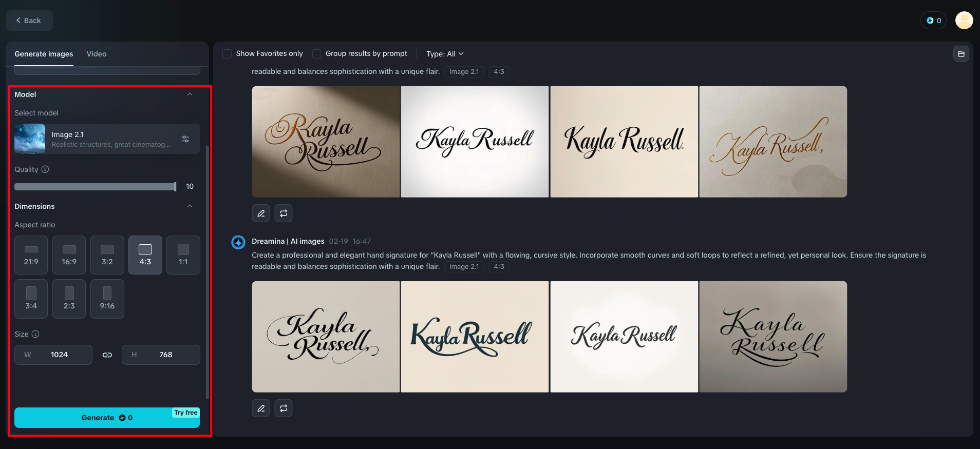Open model settings sliders icon for Image 2.1
The image size is (980, 449).
(x=185, y=139)
